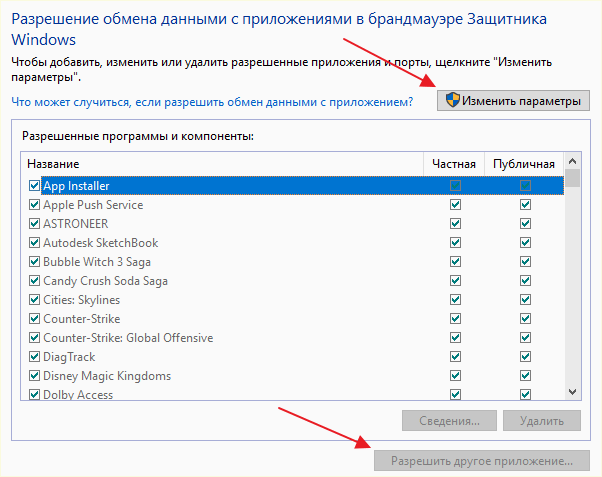
Task: Toggle Частная checkbox for Candy Crush Soda Saga
Action: [455, 281]
